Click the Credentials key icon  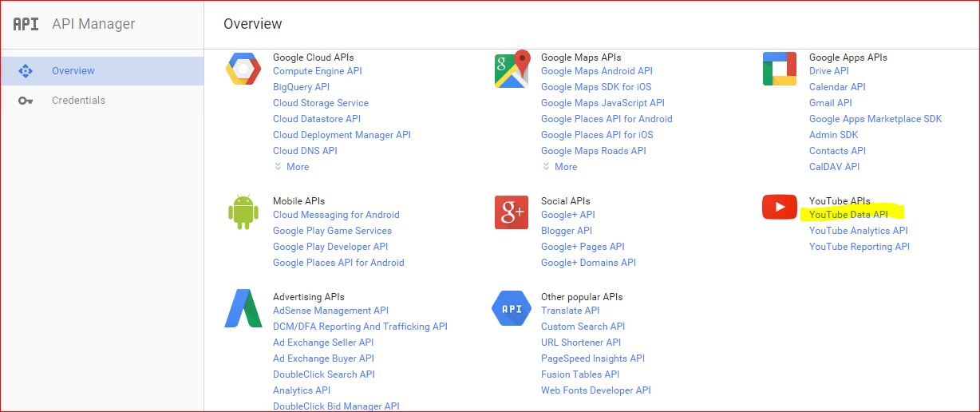(26, 101)
